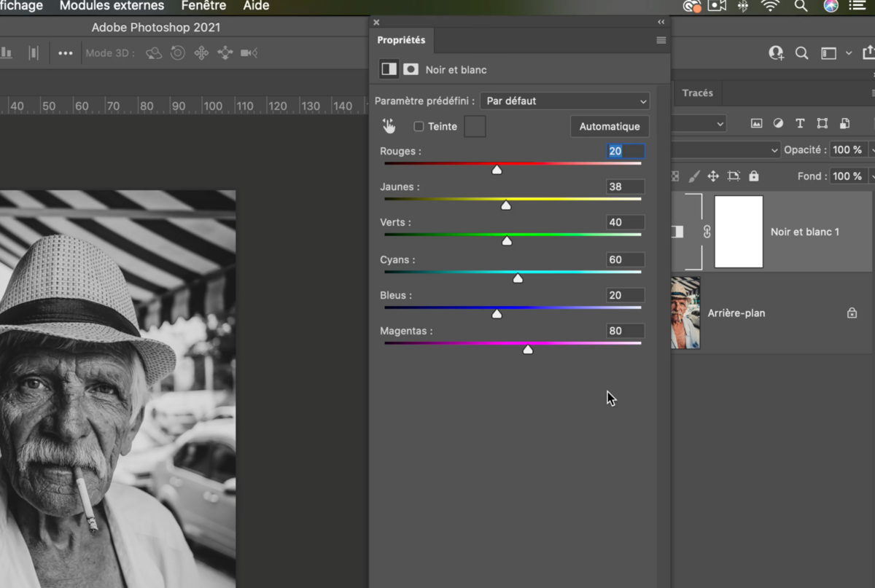
Task: Open the Aide menu
Action: tap(256, 6)
